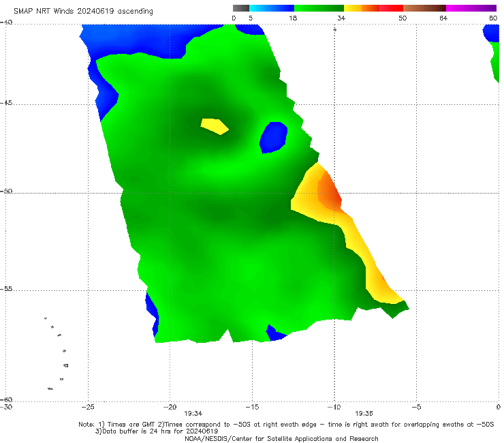Pick the red color bar segment

pos(391,8)
